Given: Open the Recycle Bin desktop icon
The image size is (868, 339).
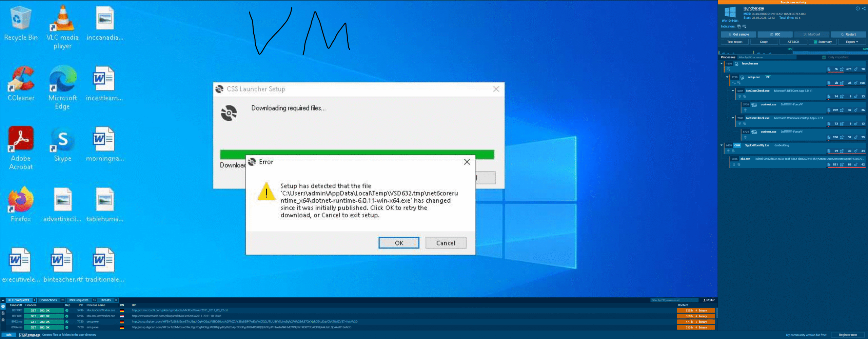Looking at the screenshot, I should coord(21,24).
